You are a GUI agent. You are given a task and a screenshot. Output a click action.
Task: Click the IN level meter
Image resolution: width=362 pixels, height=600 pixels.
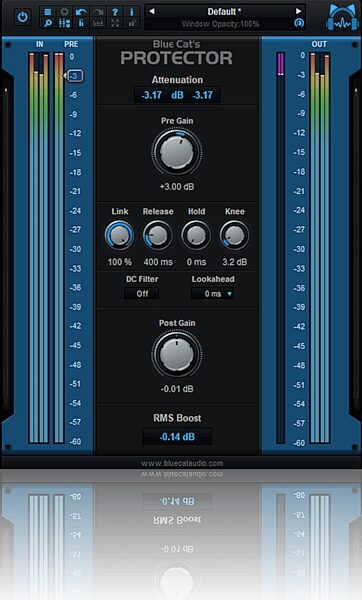[x=39, y=248]
